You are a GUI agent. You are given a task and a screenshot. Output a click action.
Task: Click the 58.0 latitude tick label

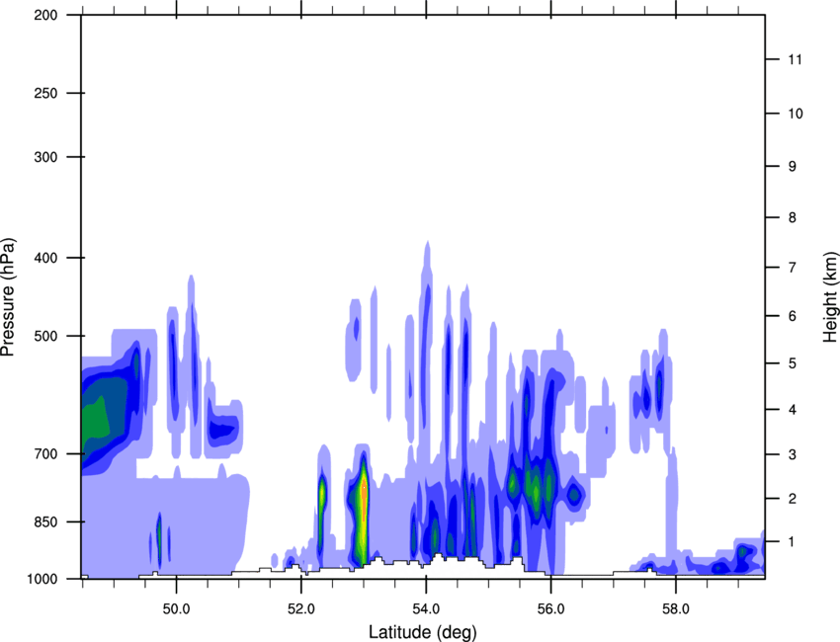676,609
